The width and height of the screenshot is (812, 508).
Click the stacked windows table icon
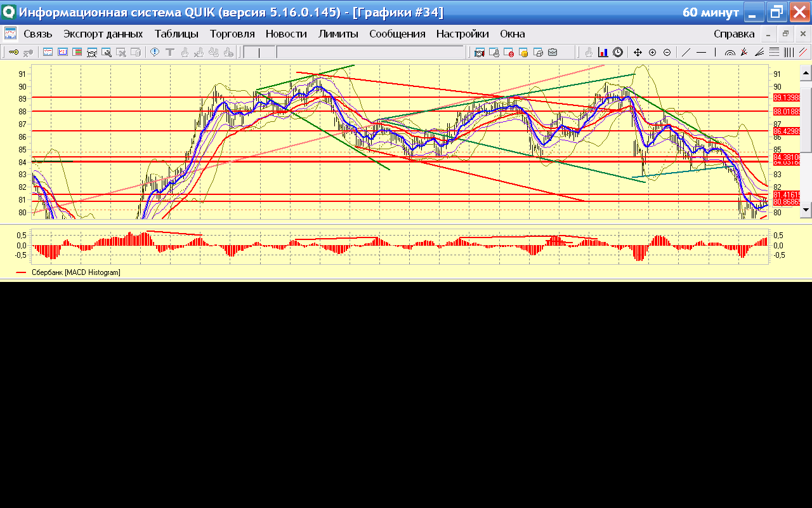(538, 52)
